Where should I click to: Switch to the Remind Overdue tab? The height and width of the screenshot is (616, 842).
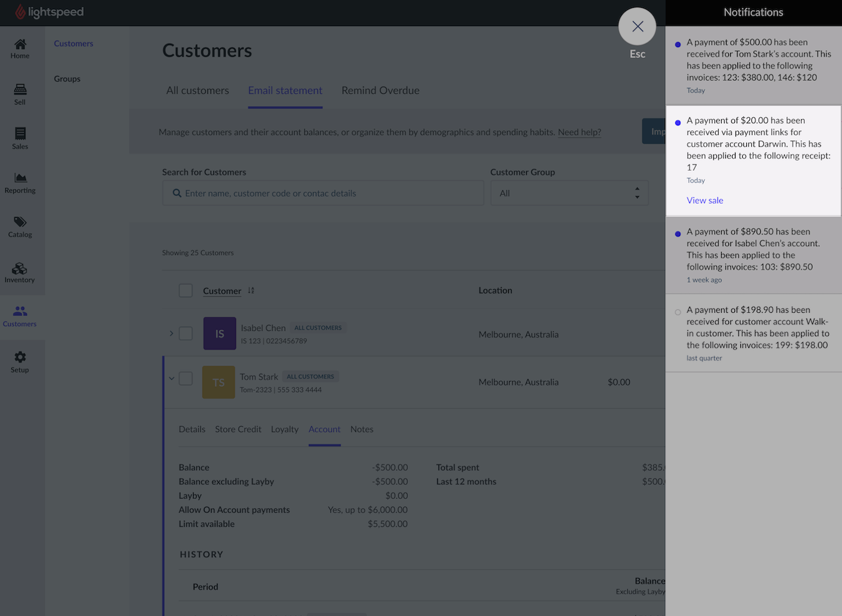coord(380,90)
